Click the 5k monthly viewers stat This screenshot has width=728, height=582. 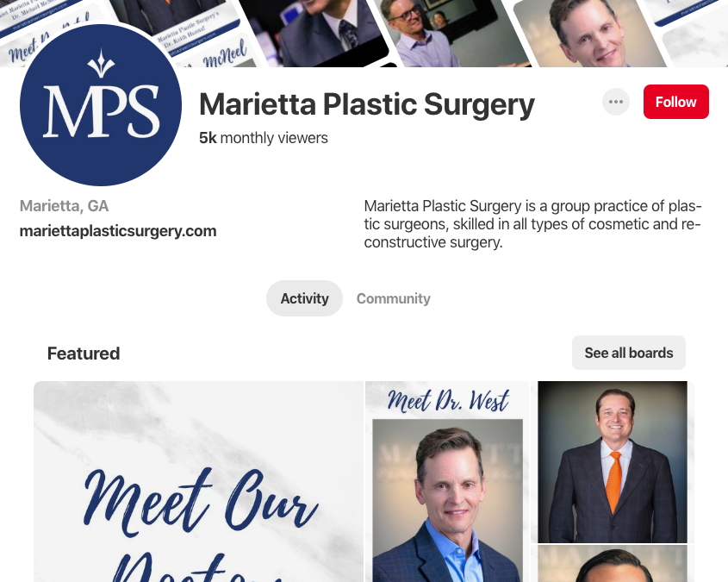point(264,138)
